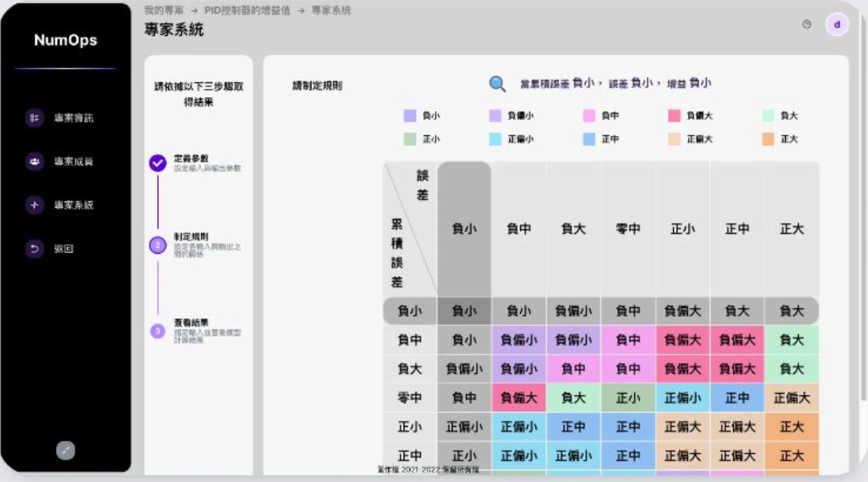This screenshot has height=482, width=868.
Task: Click the magnifier icon beside the rule description
Action: [497, 83]
